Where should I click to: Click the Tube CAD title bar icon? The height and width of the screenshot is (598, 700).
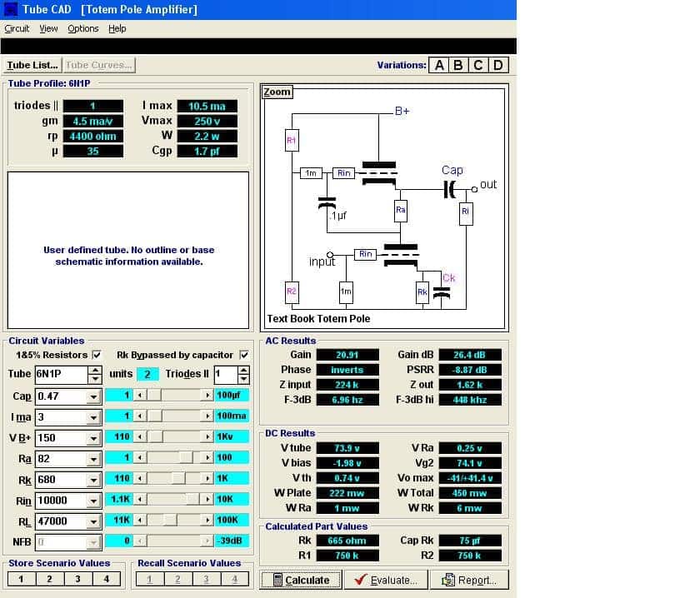10,9
